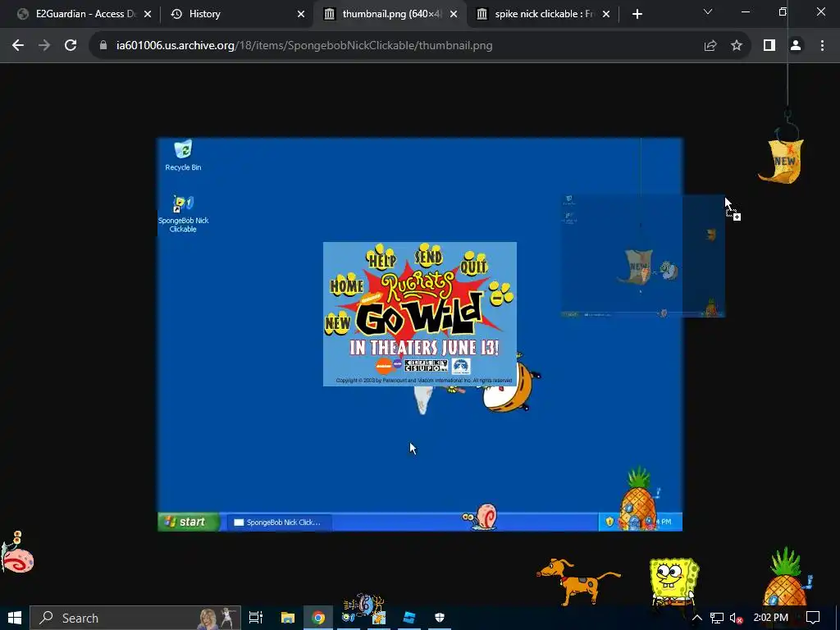Click SpongeBob Nick Click taskbar item in image
This screenshot has width=840, height=630.
tap(277, 523)
